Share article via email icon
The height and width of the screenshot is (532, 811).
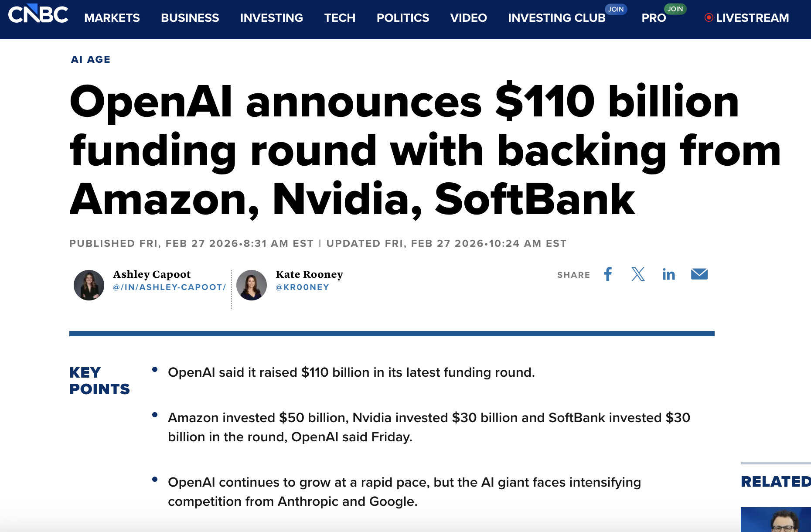(x=699, y=274)
